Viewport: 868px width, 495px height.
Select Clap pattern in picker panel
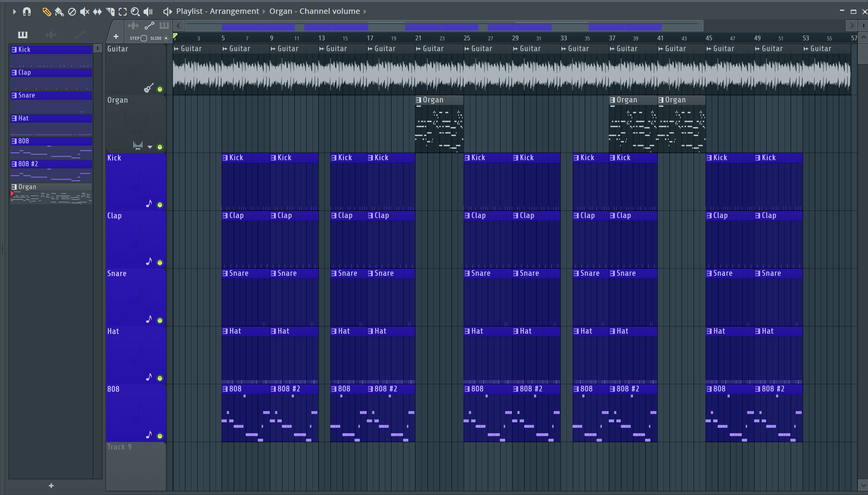(51, 79)
